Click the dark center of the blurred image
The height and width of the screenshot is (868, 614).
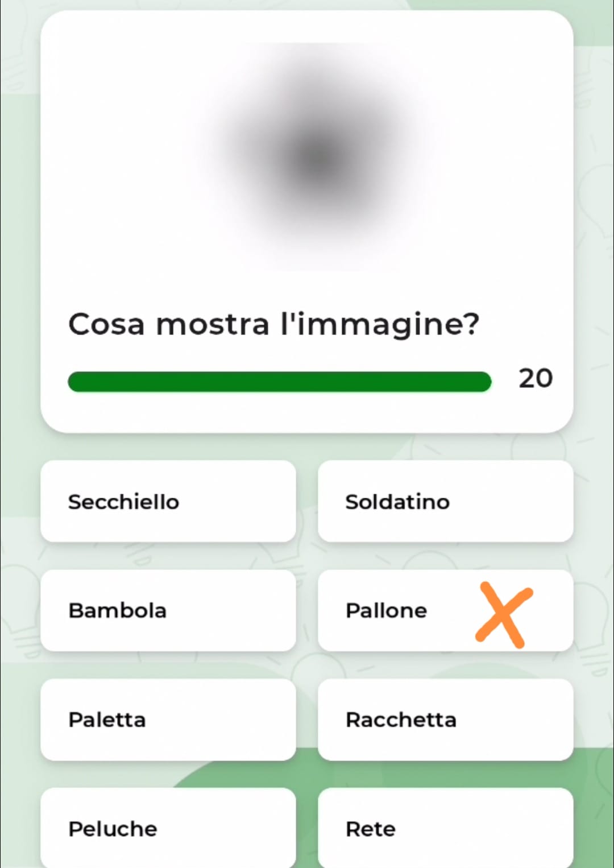(x=318, y=156)
